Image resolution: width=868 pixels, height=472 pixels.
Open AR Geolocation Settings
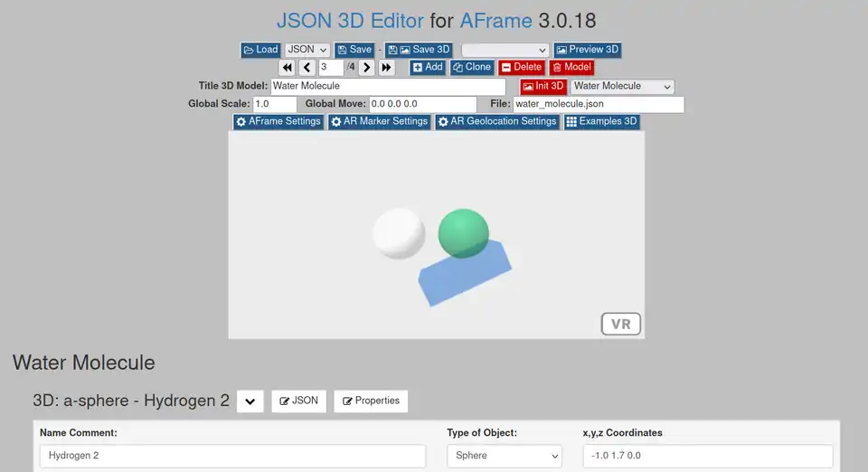pyautogui.click(x=497, y=122)
